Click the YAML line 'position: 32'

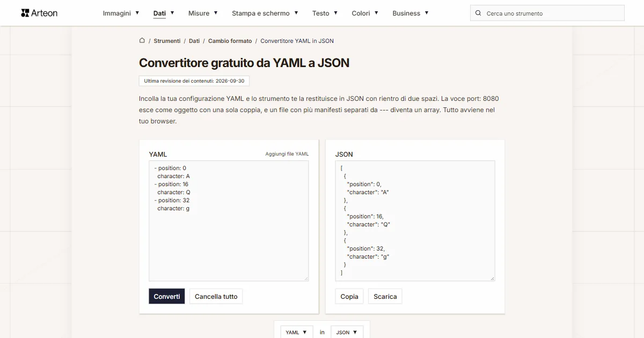coord(172,200)
